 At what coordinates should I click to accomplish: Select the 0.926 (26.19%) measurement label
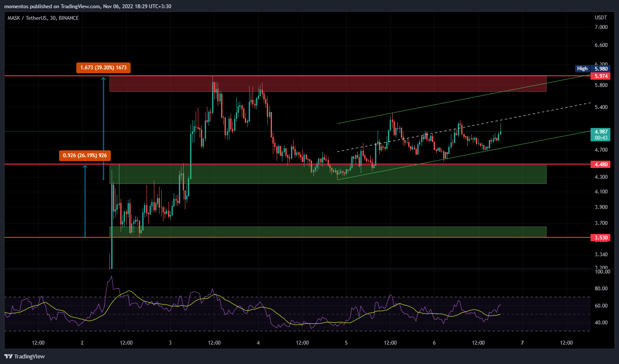point(85,156)
